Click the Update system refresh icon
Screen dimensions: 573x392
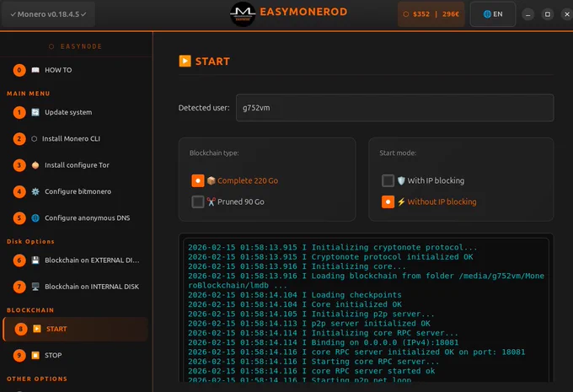coord(35,112)
